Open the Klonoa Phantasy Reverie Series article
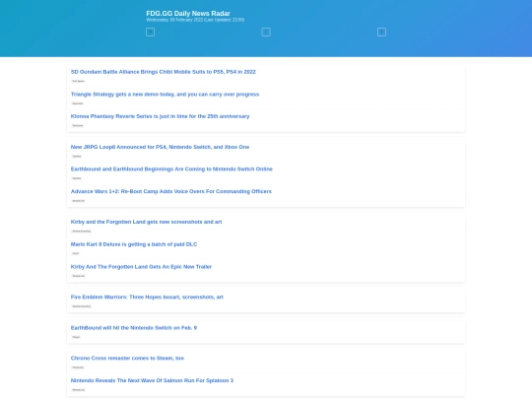Viewport: 532px width, 399px height. coord(161,116)
